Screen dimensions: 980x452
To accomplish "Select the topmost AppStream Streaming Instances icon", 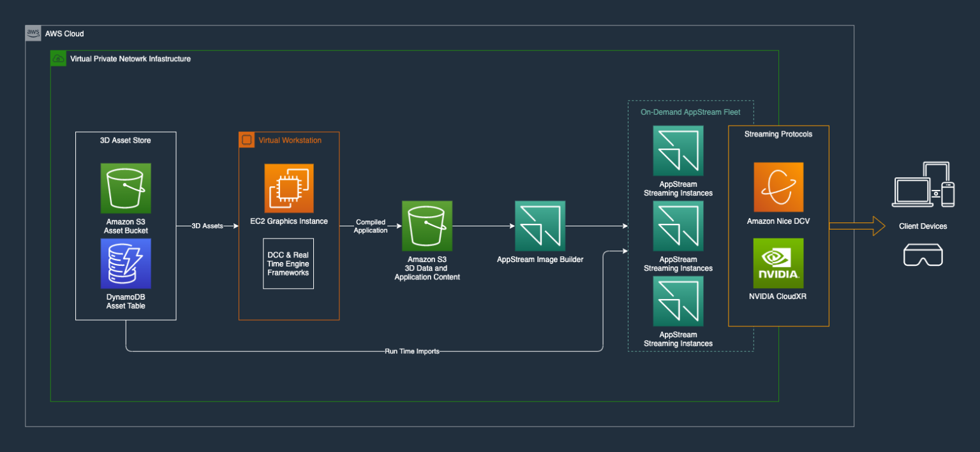I will click(x=678, y=150).
